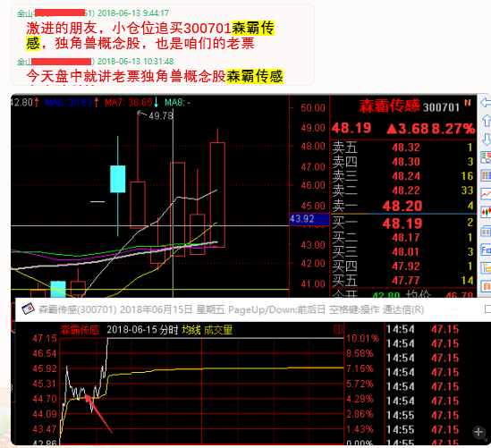
Task: Open the hierarchy tree sector icon
Action: (486, 268)
